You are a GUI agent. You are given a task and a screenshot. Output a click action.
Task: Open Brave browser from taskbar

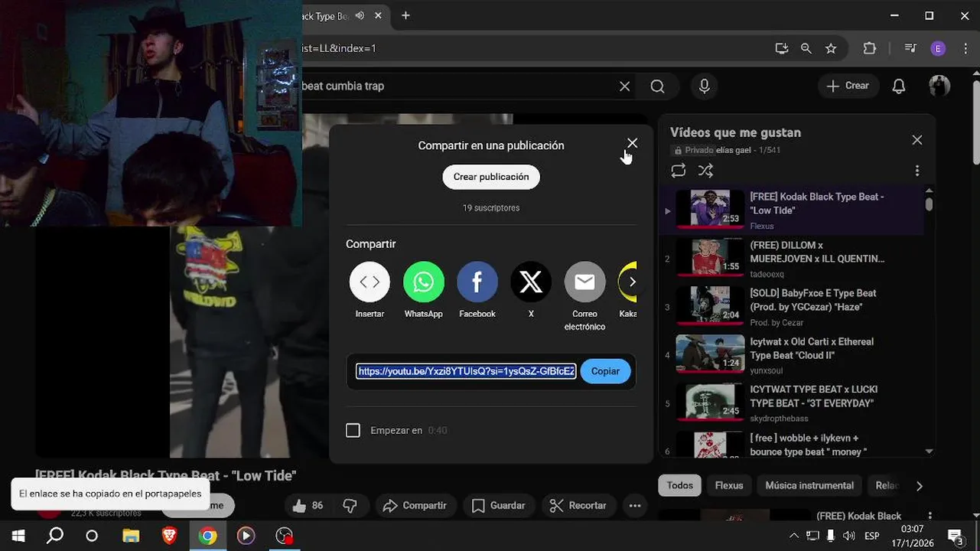(x=170, y=536)
